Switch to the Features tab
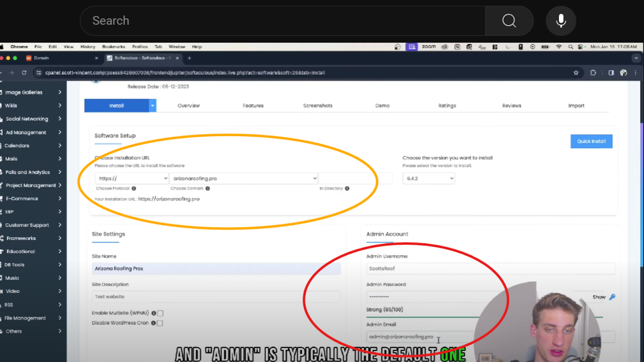 click(x=253, y=105)
